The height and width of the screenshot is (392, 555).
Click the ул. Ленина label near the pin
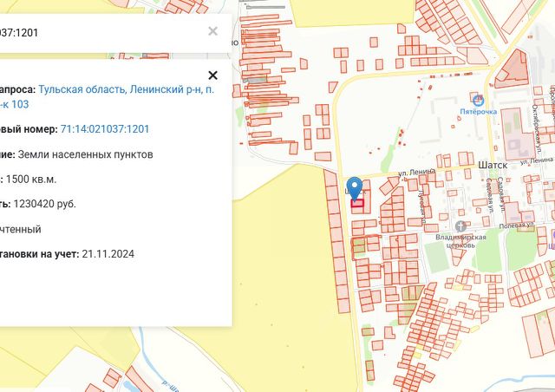pyautogui.click(x=416, y=172)
